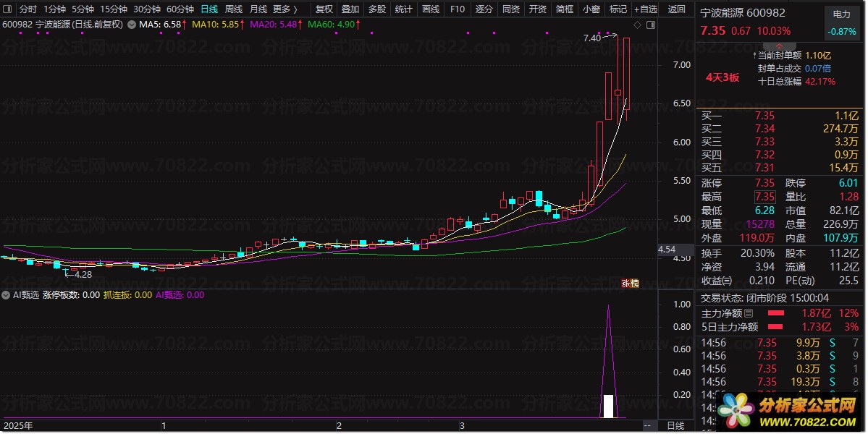Viewport: 868px width, 434px height.
Task: Click the 涨停板数 indicator label
Action: (x=72, y=294)
